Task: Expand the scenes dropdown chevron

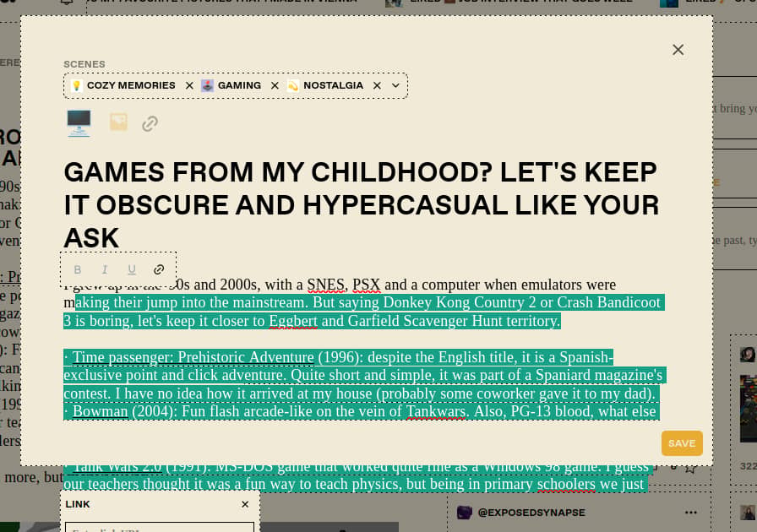Action: pos(395,85)
